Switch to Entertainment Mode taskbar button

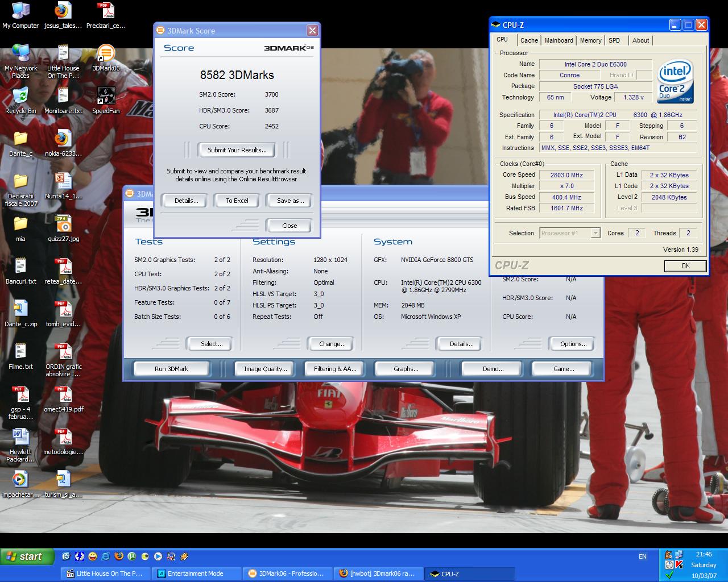tap(197, 573)
